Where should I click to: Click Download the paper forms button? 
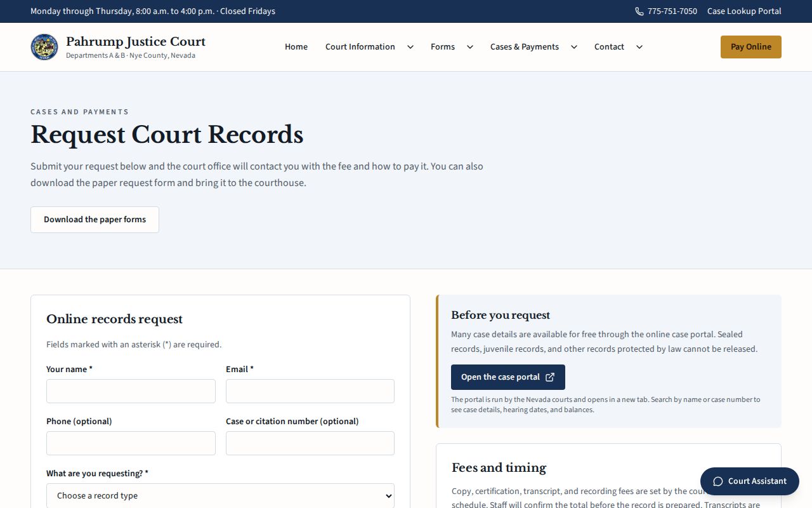[95, 220]
